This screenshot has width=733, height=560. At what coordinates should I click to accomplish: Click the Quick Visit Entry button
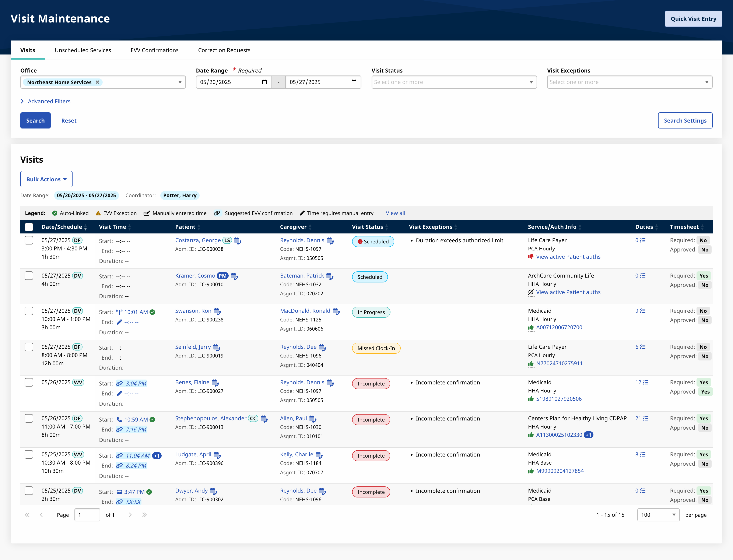(x=693, y=19)
